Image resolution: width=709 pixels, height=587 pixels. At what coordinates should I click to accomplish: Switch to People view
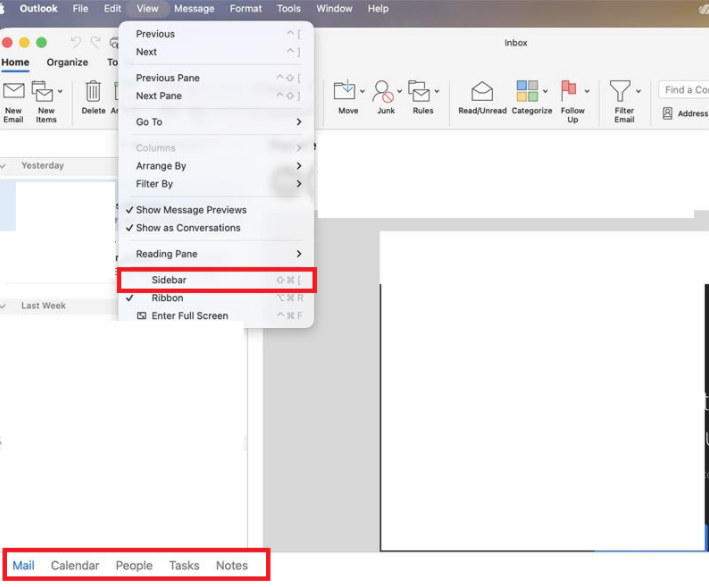[x=134, y=565]
